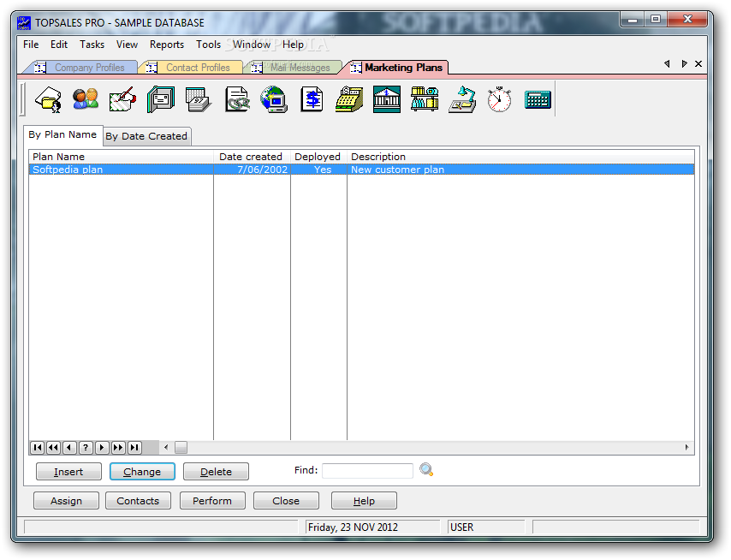Jump to first record navigation button

pos(38,448)
